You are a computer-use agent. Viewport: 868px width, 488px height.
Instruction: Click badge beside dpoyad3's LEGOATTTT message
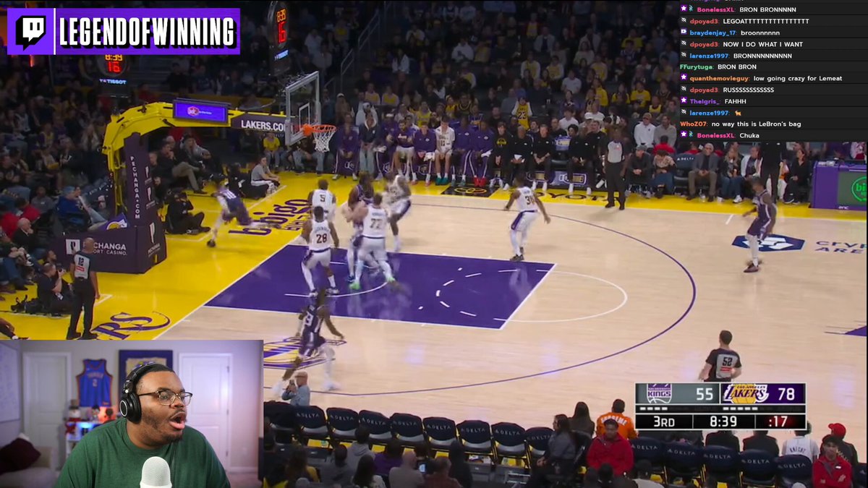(684, 21)
